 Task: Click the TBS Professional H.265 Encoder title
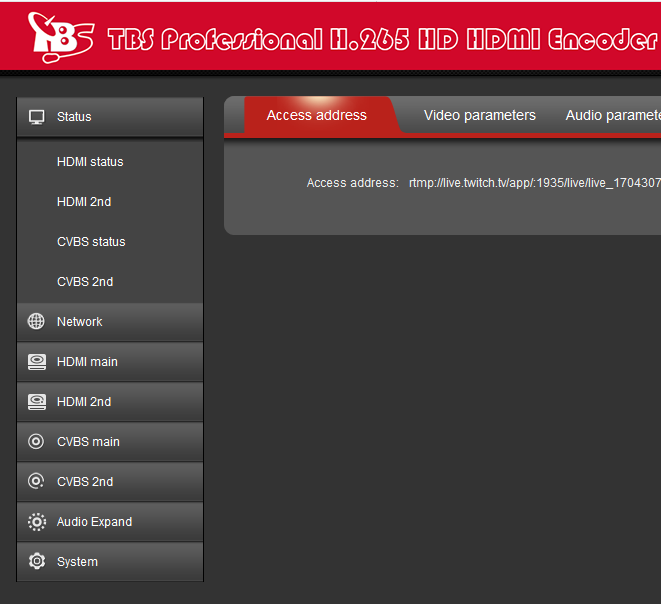coord(383,39)
